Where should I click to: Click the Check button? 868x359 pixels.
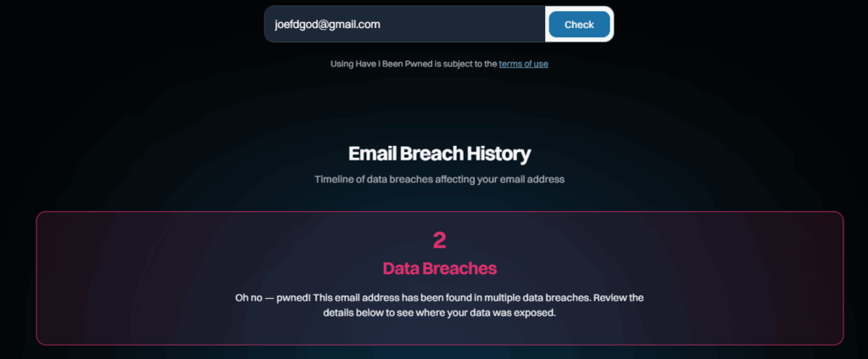click(x=579, y=25)
